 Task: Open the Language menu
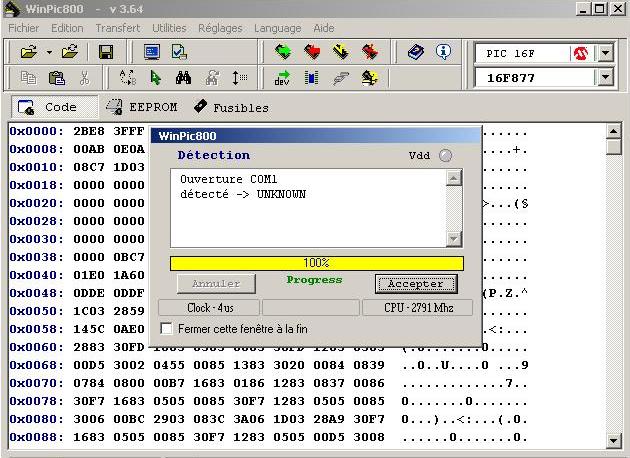tap(278, 28)
